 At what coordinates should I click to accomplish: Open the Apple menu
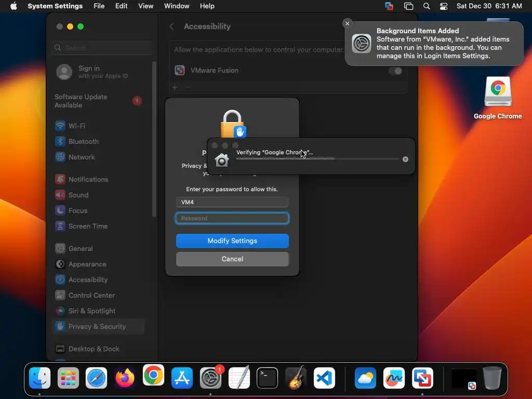[14, 6]
